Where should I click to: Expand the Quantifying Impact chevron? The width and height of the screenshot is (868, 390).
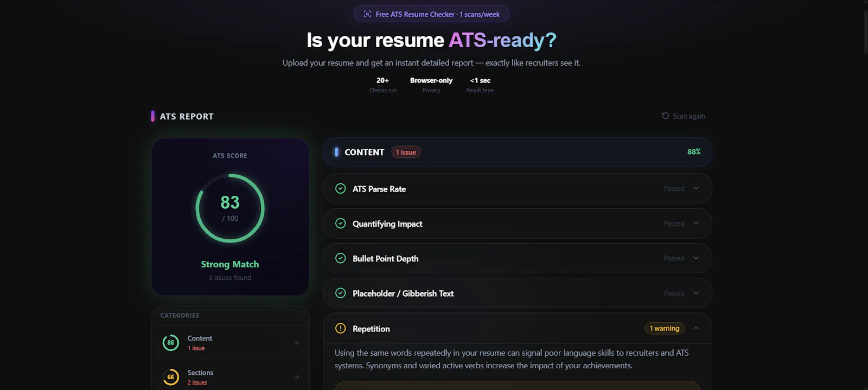[696, 223]
